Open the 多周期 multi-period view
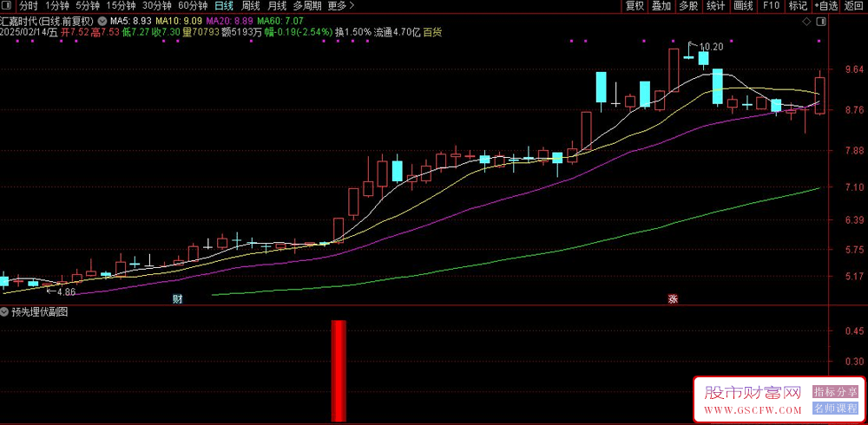This screenshot has width=868, height=425. [x=307, y=6]
